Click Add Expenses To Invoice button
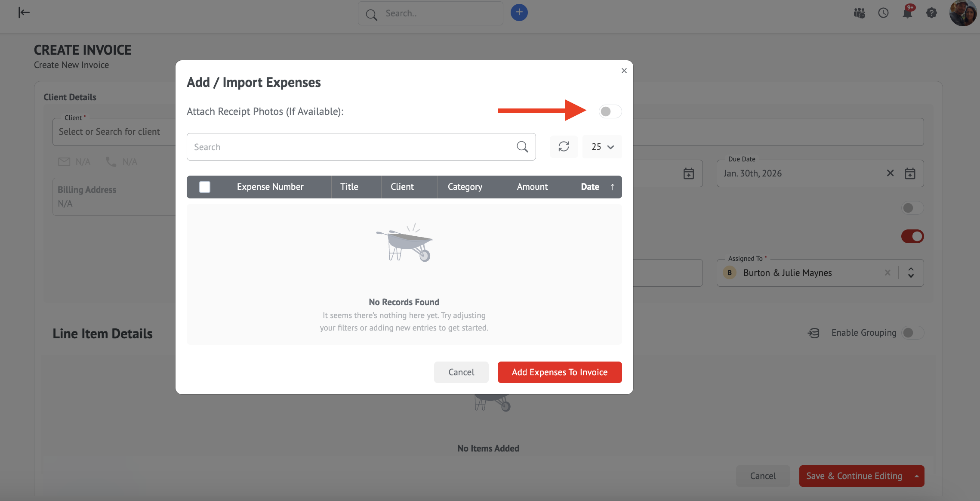Viewport: 980px width, 501px height. click(559, 372)
